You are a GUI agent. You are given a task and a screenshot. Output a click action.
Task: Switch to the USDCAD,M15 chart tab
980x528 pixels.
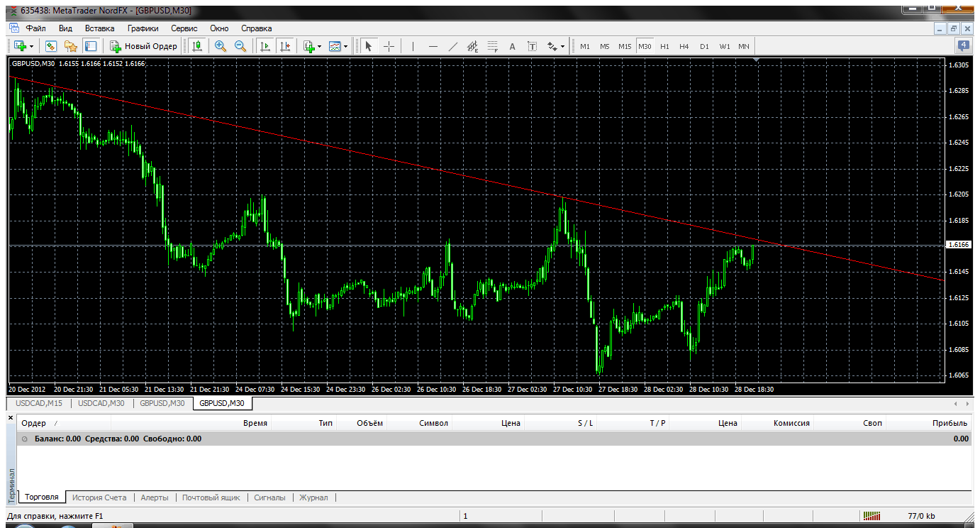tap(39, 403)
